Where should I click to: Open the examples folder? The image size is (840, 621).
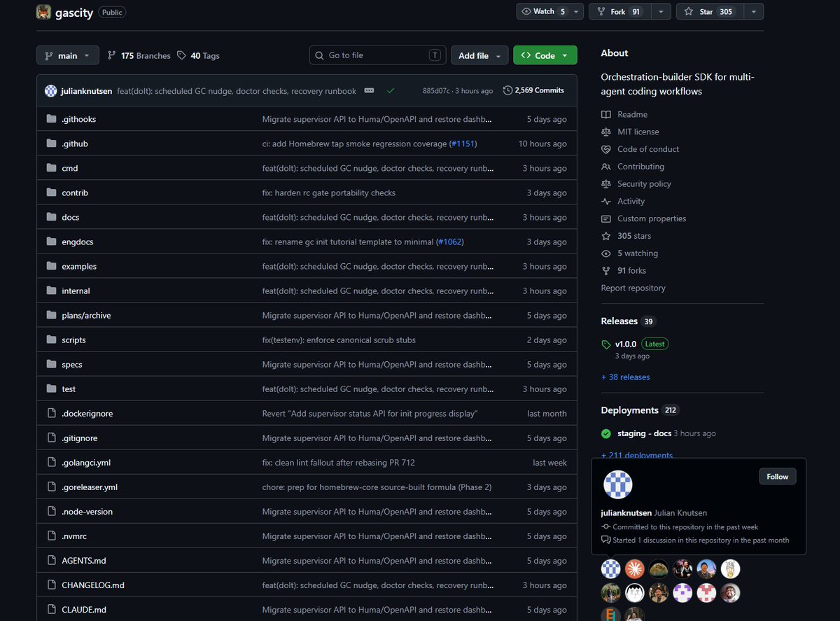coord(79,266)
